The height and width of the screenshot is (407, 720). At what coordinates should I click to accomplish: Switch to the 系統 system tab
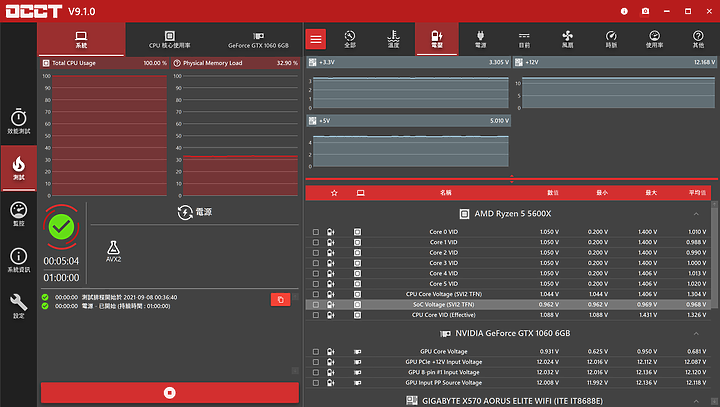[x=81, y=40]
